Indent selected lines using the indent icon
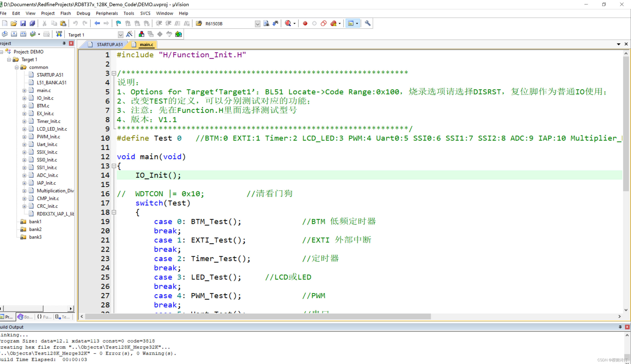 tap(159, 24)
